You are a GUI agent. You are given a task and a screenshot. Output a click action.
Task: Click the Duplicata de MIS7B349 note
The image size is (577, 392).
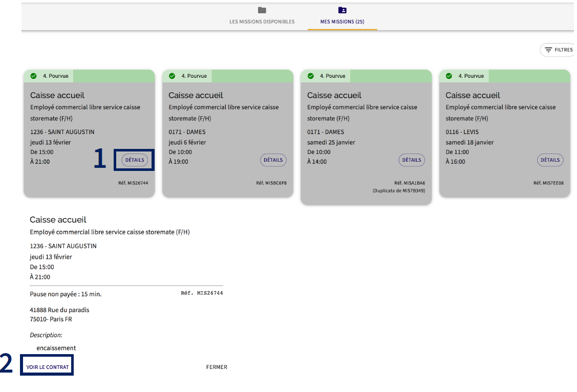(x=399, y=191)
